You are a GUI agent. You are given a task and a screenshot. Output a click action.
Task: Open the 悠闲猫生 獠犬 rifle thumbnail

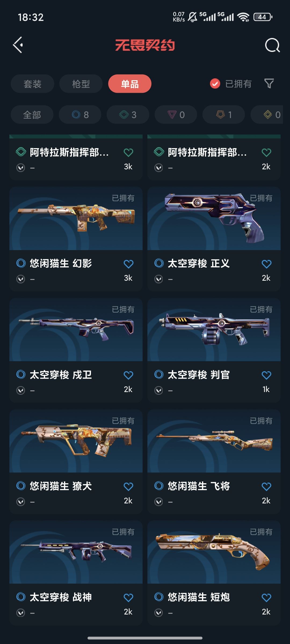point(76,441)
